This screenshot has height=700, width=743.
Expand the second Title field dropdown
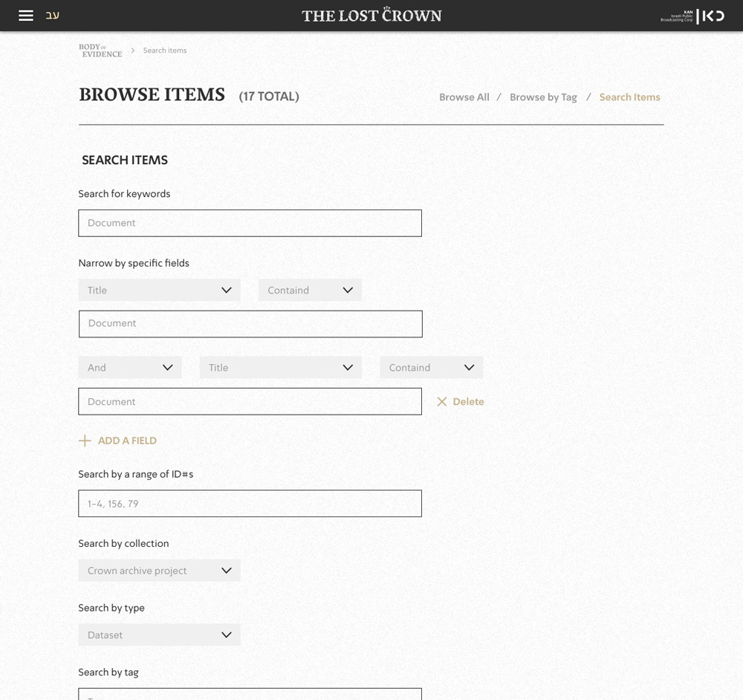click(280, 368)
